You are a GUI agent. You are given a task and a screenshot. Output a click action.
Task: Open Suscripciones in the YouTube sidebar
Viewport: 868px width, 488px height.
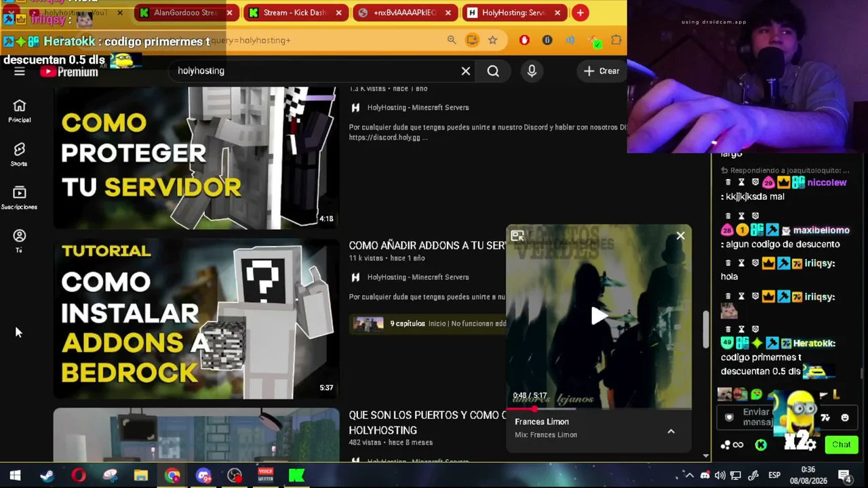19,198
